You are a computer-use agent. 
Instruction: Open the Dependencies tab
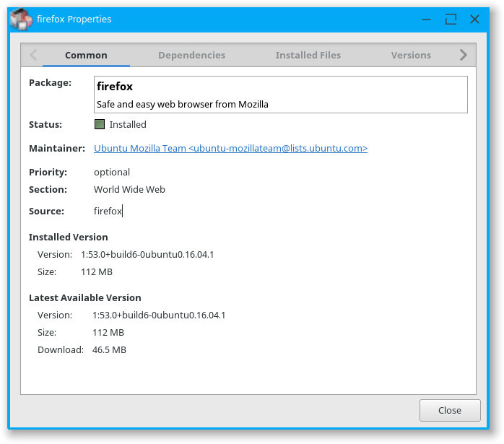[x=191, y=55]
